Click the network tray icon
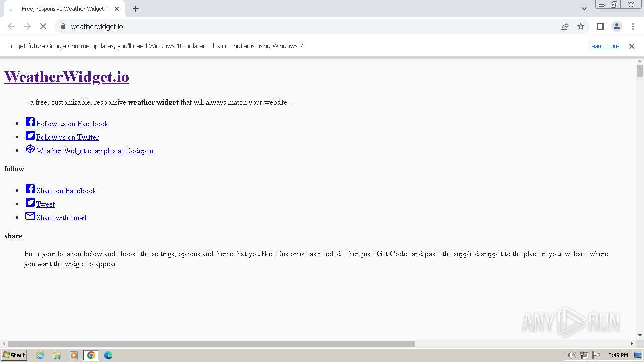 pyautogui.click(x=584, y=355)
